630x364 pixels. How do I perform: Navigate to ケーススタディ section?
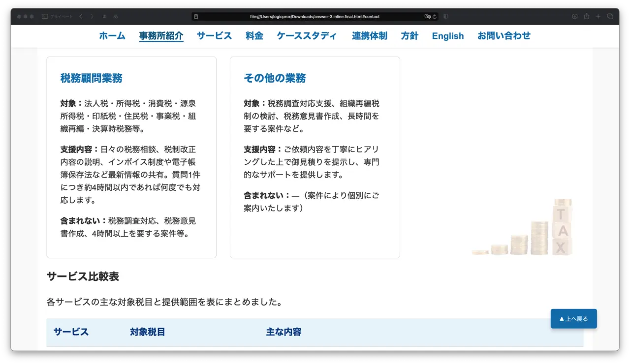307,36
